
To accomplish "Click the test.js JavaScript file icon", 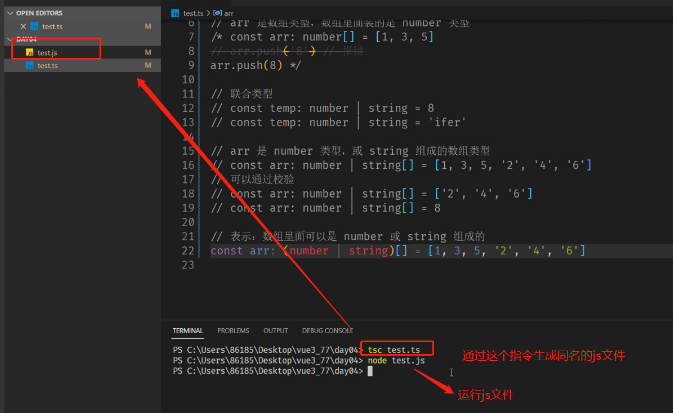I will click(30, 52).
